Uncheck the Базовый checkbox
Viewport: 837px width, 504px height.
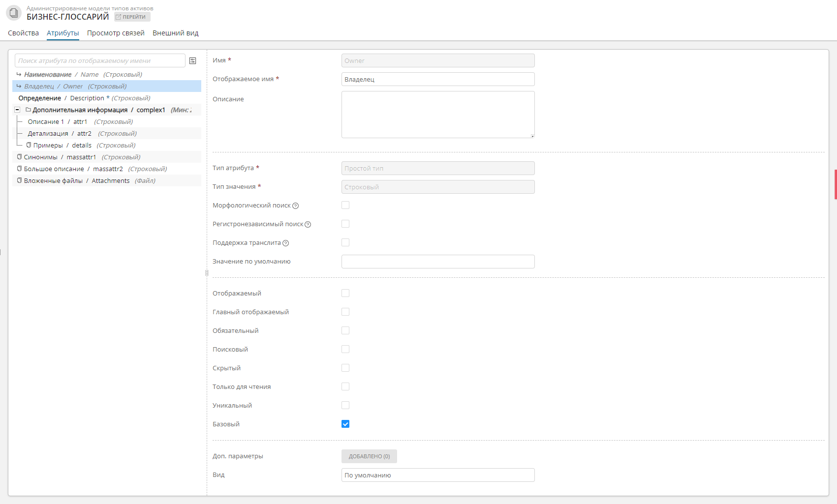[x=345, y=424]
